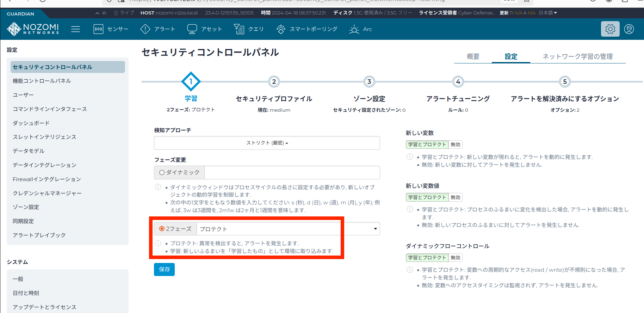Click the settings gear icon

(x=610, y=29)
